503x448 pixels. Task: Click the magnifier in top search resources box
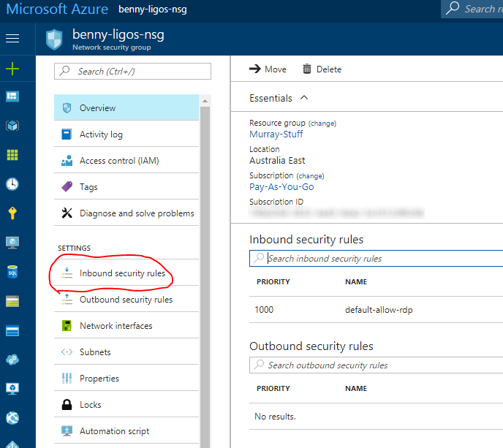pos(453,8)
